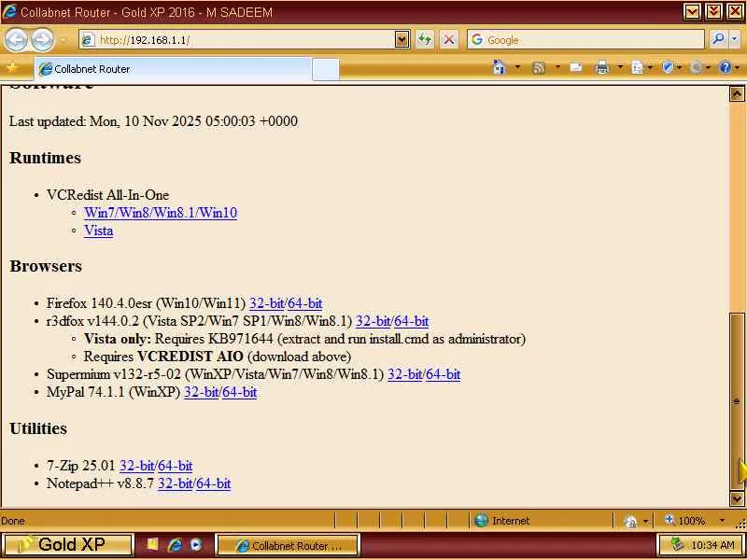Expand the Home icon dropdown arrow
The height and width of the screenshot is (560, 747).
(517, 67)
